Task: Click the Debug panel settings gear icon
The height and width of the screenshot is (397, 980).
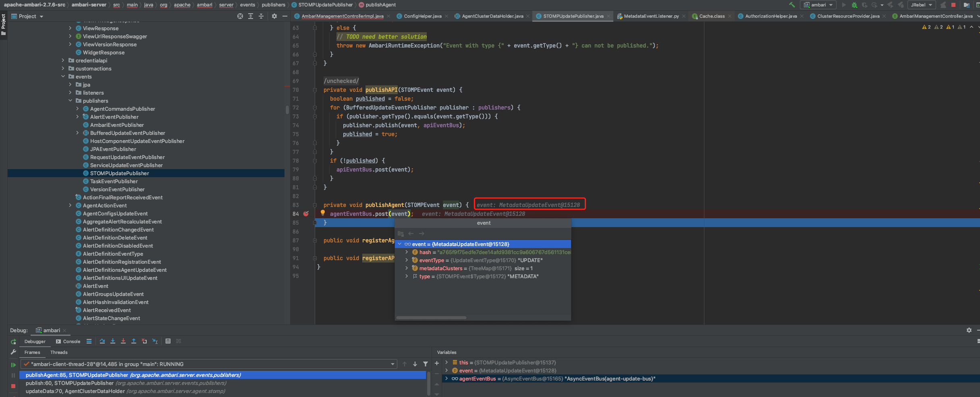Action: (x=969, y=330)
